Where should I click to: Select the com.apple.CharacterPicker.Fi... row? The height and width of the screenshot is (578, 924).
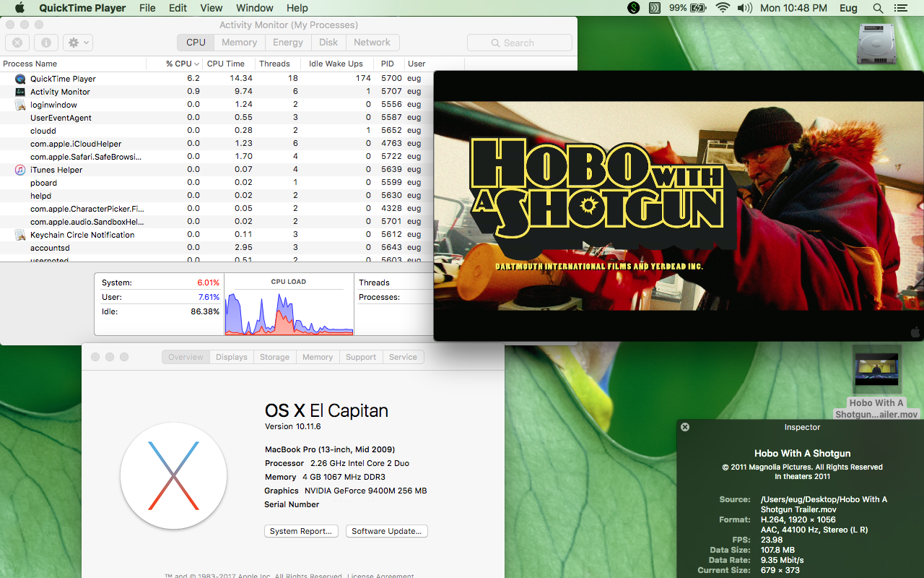click(217, 209)
